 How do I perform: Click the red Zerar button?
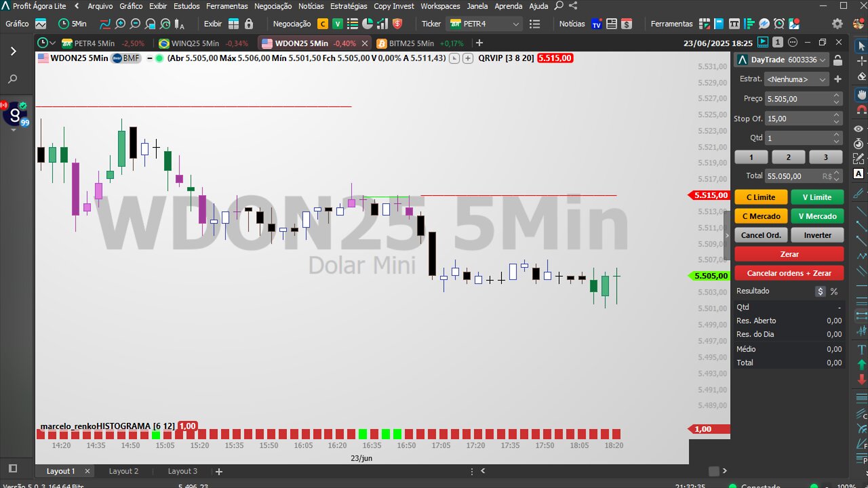(x=789, y=254)
